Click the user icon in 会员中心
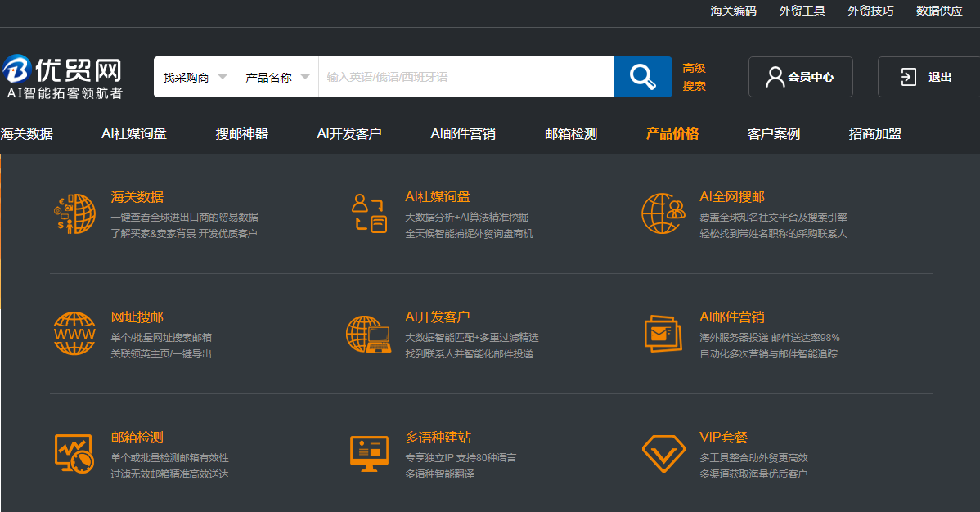The image size is (980, 512). pos(775,77)
